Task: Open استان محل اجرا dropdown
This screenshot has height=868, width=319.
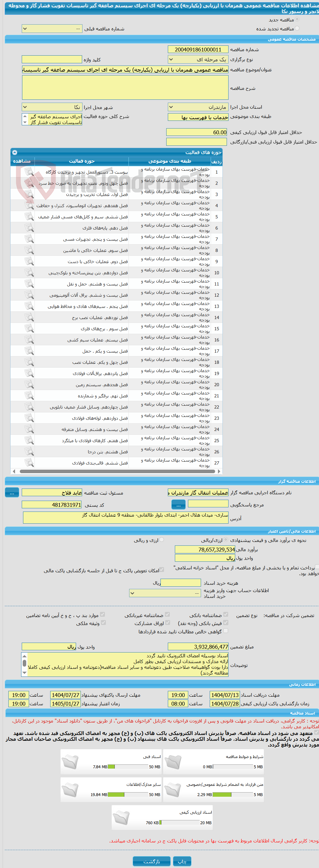Action: pyautogui.click(x=198, y=107)
